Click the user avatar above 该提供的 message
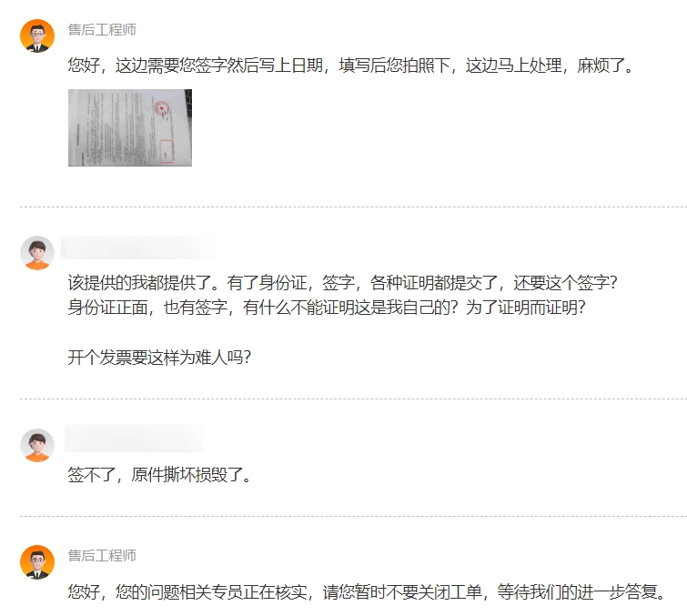 37,253
